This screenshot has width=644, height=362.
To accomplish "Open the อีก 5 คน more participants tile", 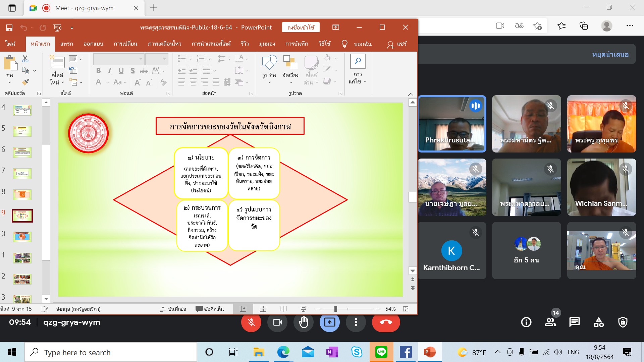I will tap(526, 250).
